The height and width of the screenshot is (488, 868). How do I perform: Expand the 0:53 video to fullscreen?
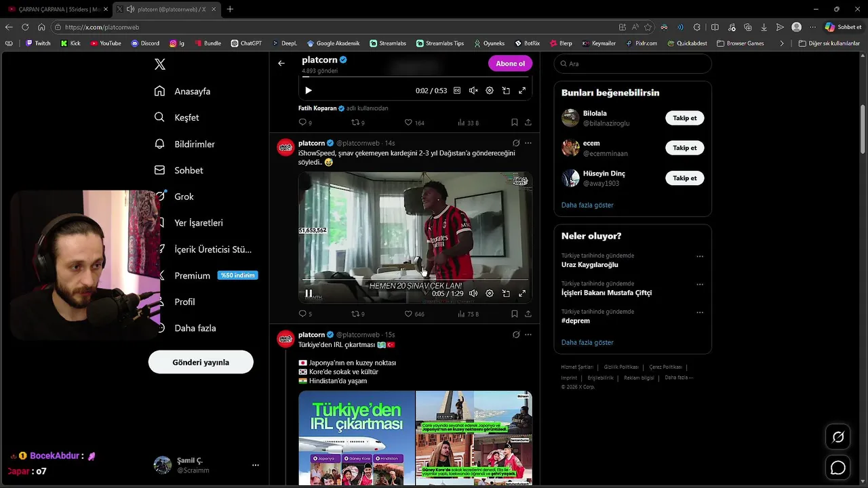point(522,91)
